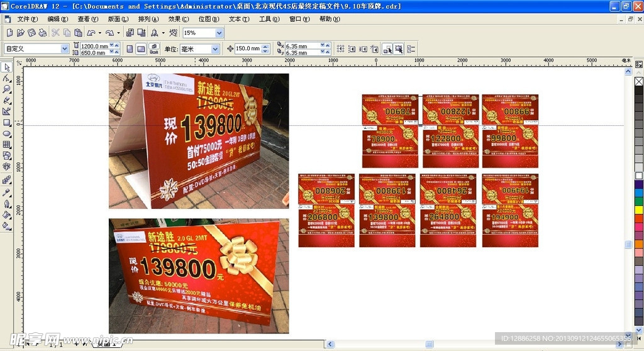
Task: Pick the Smart Drawing tool
Action: point(6,111)
